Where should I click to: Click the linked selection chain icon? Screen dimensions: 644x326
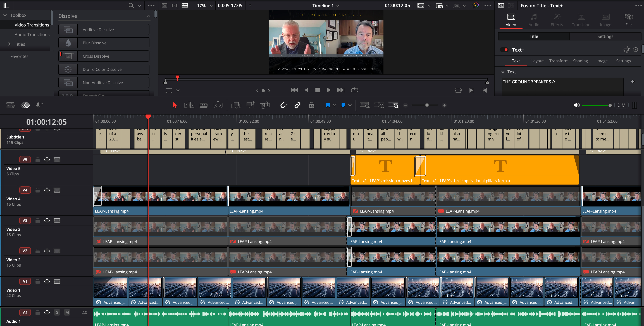tap(297, 105)
